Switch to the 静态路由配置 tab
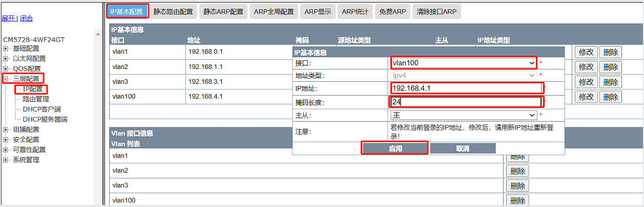 coord(173,12)
